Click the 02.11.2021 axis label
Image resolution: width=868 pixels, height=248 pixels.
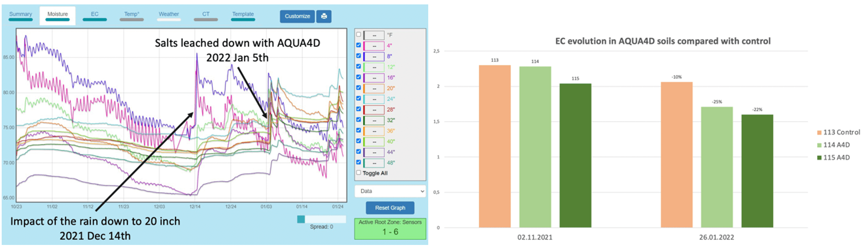tap(535, 237)
